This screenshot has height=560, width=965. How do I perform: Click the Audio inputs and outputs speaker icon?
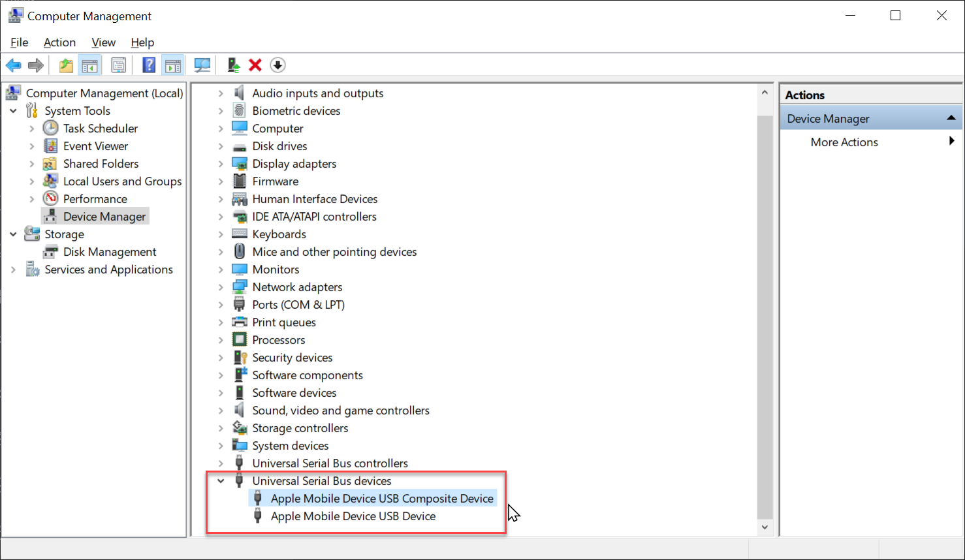click(240, 93)
